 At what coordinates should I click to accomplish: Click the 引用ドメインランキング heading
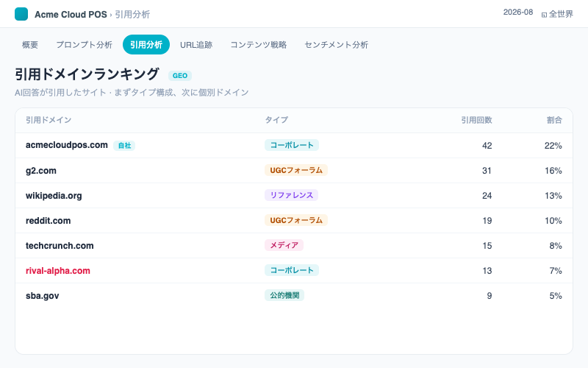[87, 74]
